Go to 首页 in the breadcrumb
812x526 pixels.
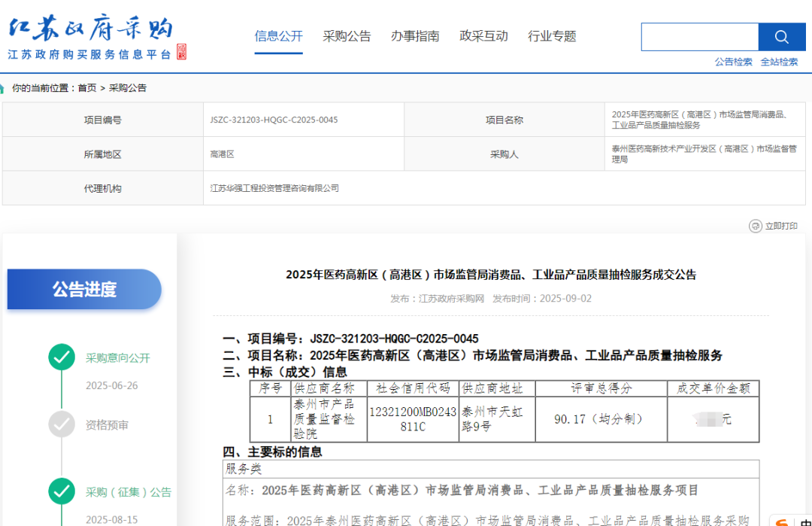click(87, 88)
